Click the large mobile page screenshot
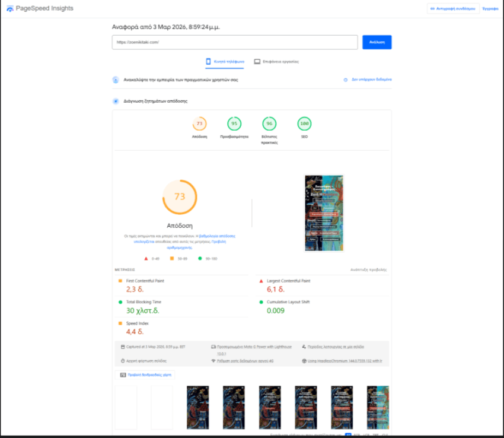Image resolution: width=504 pixels, height=438 pixels. [324, 212]
